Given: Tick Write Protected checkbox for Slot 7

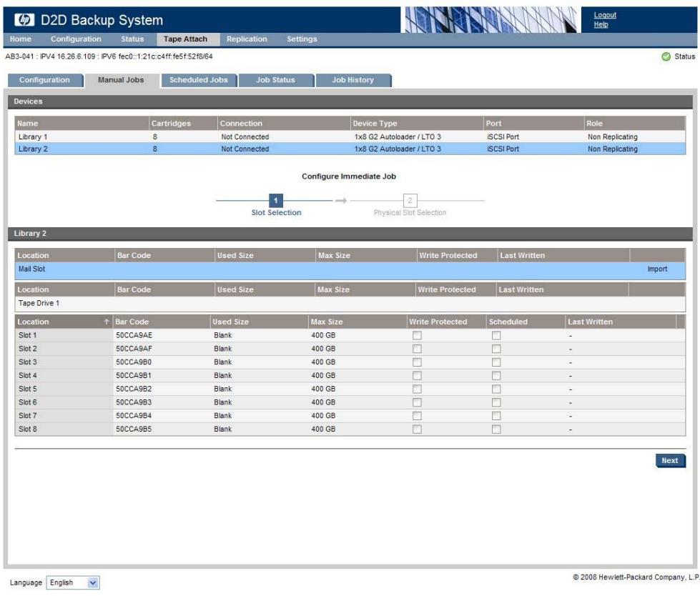Looking at the screenshot, I should [x=417, y=416].
